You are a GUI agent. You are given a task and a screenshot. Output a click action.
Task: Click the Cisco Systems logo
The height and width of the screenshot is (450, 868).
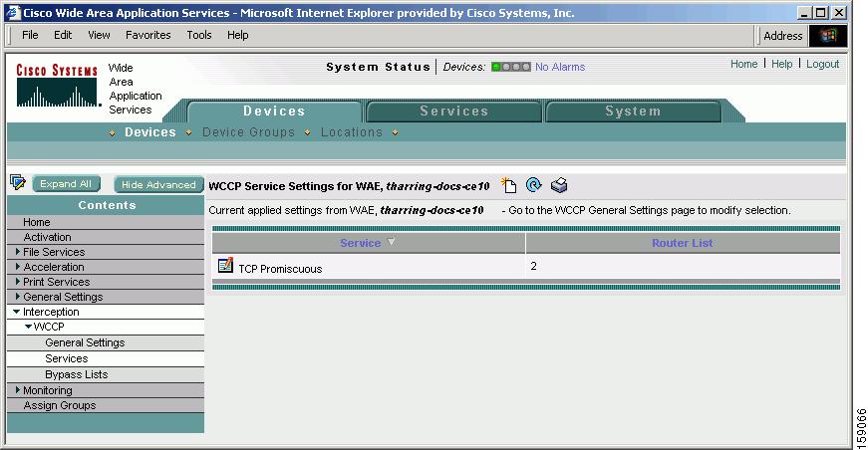tap(57, 86)
